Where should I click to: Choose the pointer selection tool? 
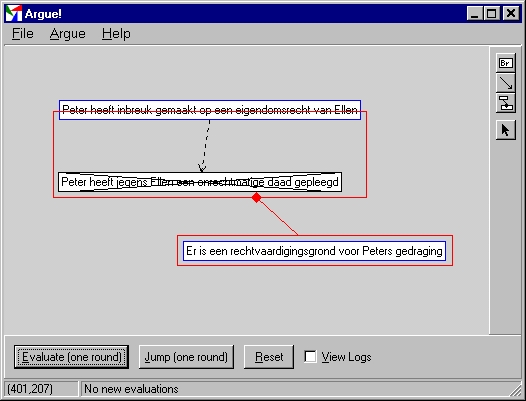pyautogui.click(x=506, y=130)
